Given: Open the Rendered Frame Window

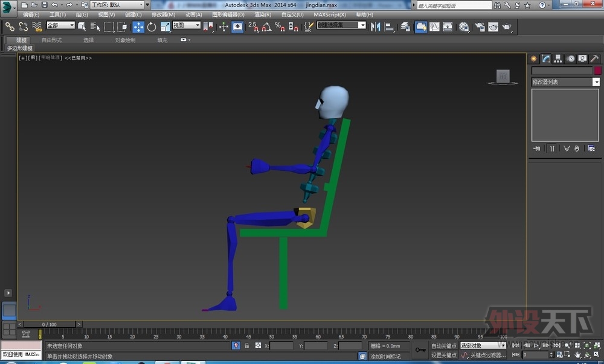Looking at the screenshot, I should click(493, 27).
